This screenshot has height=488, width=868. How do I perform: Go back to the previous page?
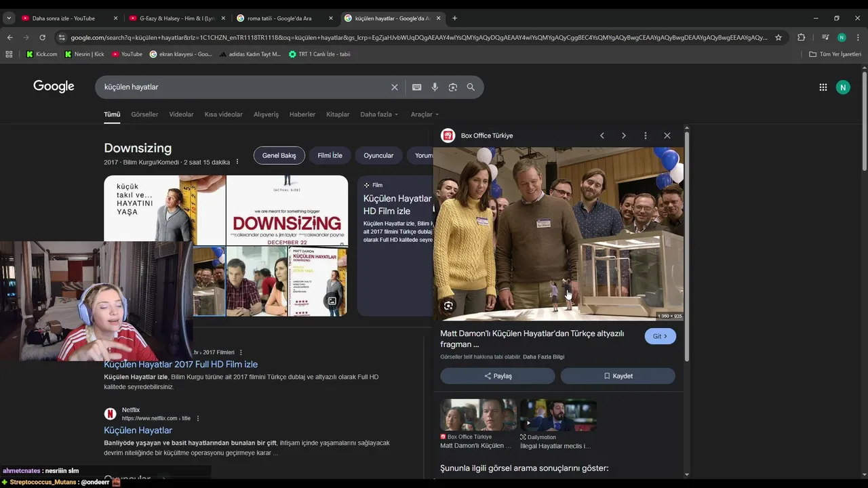(9, 37)
